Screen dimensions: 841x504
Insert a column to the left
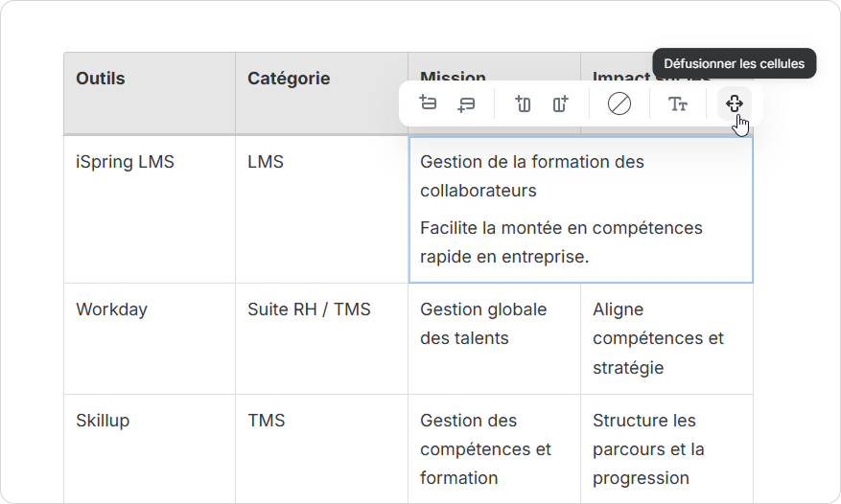523,103
